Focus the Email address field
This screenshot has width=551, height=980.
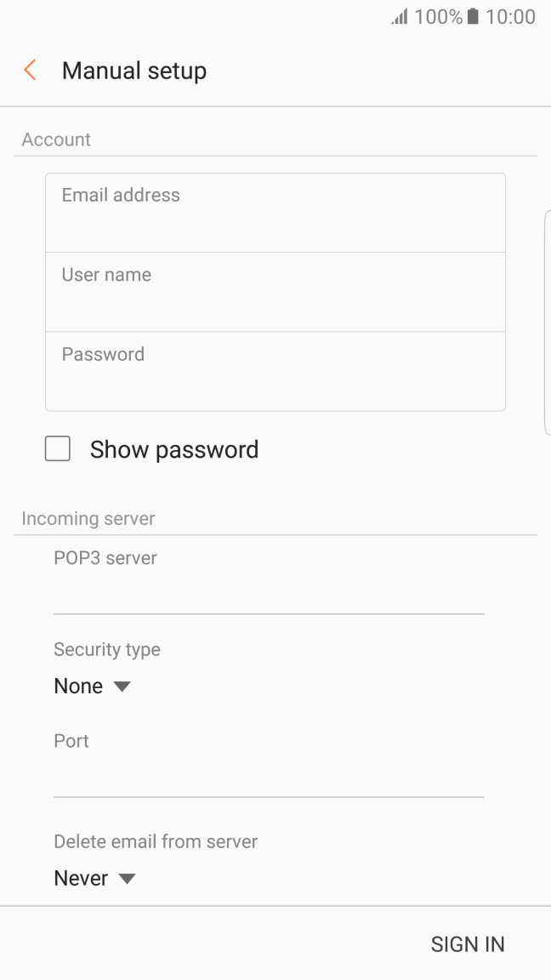coord(275,214)
